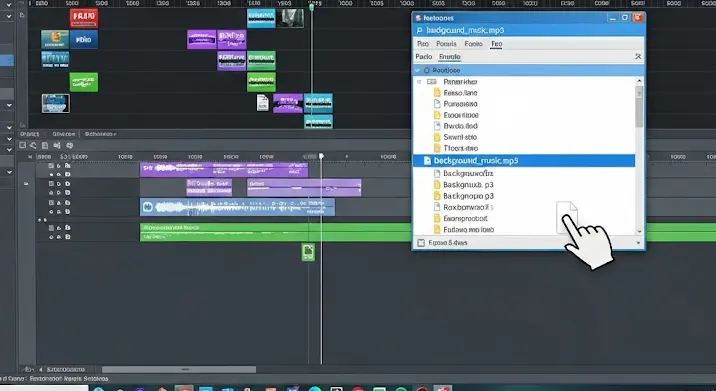Click the lower timeline white playhead handle
The image size is (716, 391).
click(x=321, y=156)
